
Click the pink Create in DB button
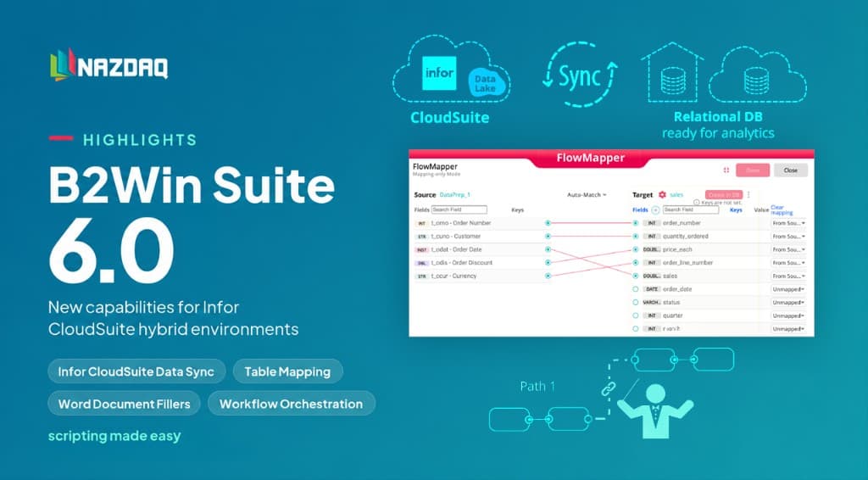[724, 195]
